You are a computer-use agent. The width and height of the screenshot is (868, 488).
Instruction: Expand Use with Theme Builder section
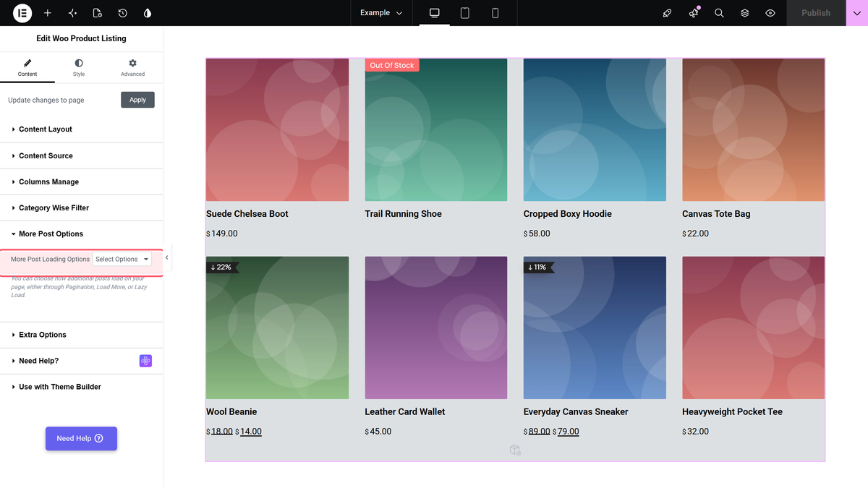click(82, 387)
